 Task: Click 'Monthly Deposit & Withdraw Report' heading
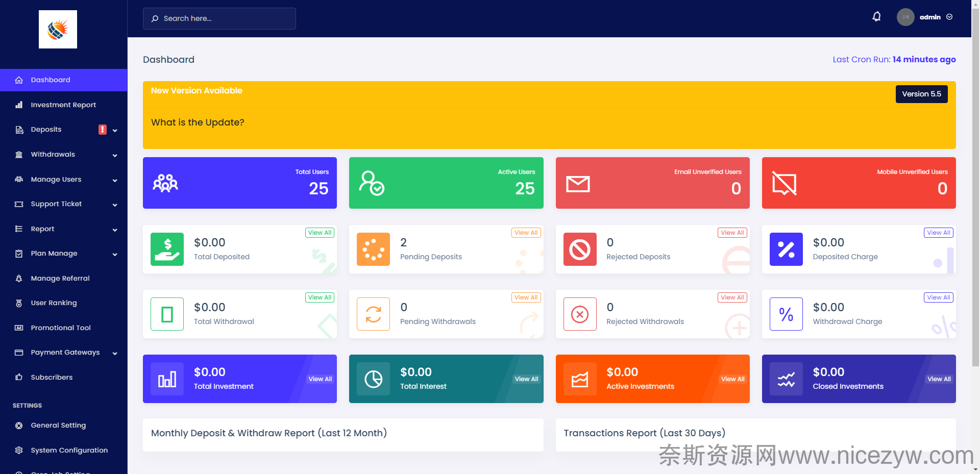pyautogui.click(x=269, y=433)
